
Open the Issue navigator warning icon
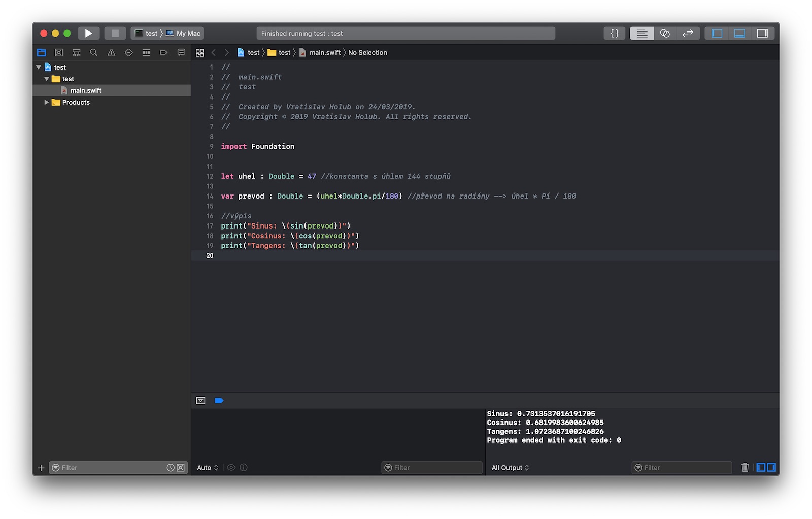click(x=111, y=53)
